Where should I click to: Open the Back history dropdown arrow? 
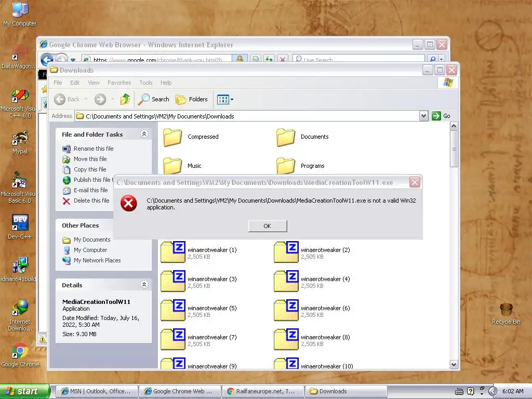point(86,99)
